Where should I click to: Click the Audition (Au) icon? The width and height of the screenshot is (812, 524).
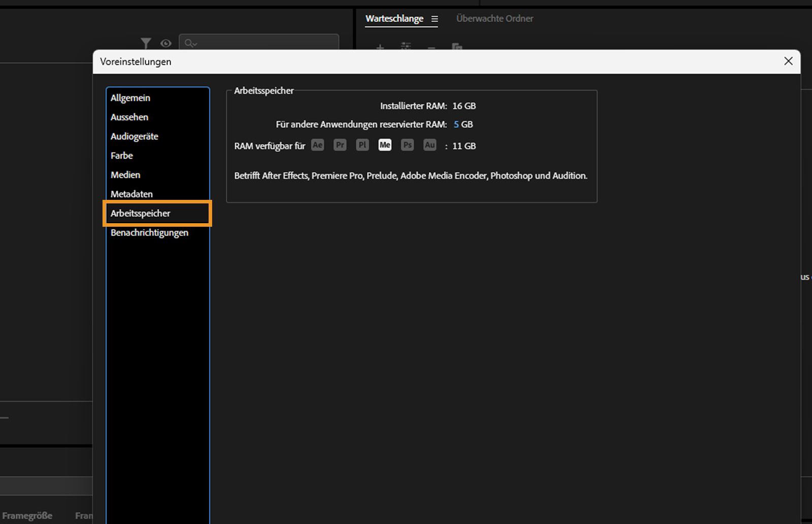click(430, 146)
